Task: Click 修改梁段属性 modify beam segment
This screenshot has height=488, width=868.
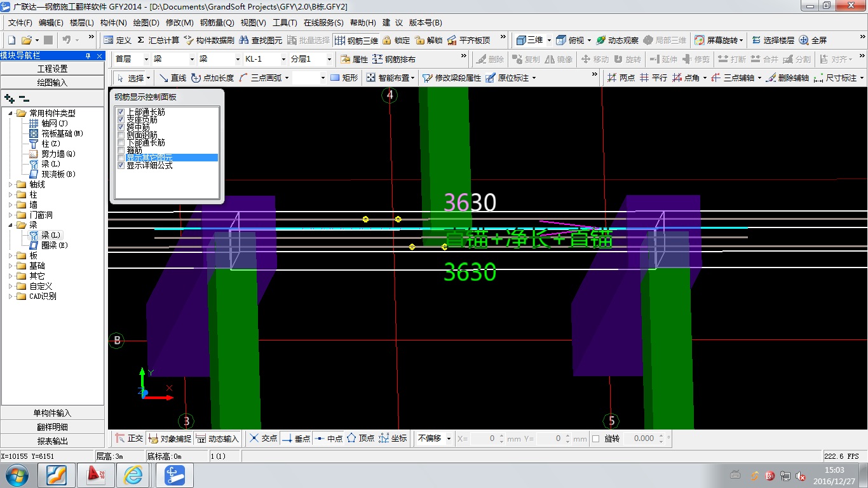Action: tap(452, 78)
